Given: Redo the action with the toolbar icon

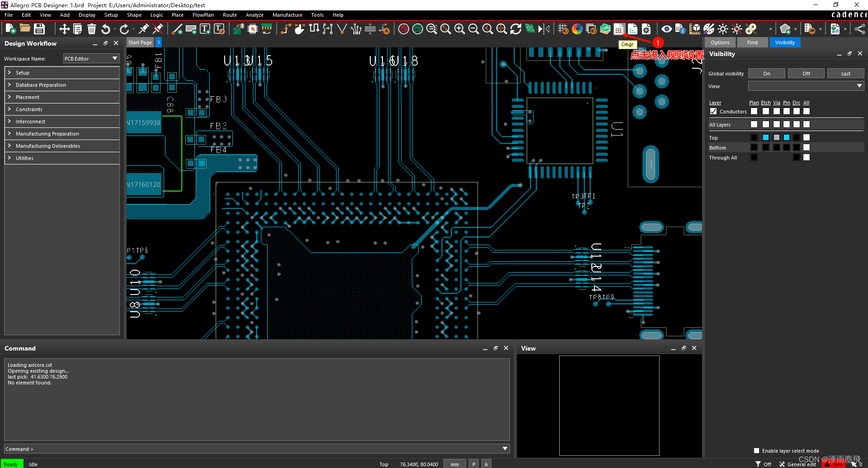Looking at the screenshot, I should coord(124,29).
